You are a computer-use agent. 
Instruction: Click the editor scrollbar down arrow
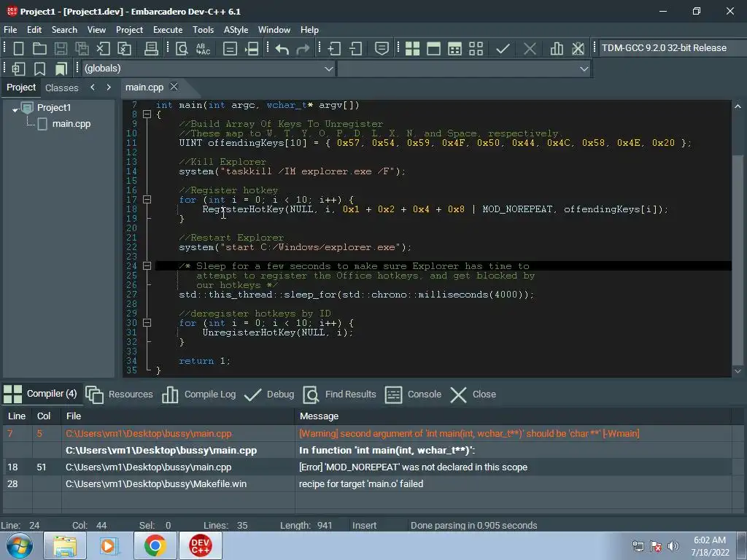[738, 371]
